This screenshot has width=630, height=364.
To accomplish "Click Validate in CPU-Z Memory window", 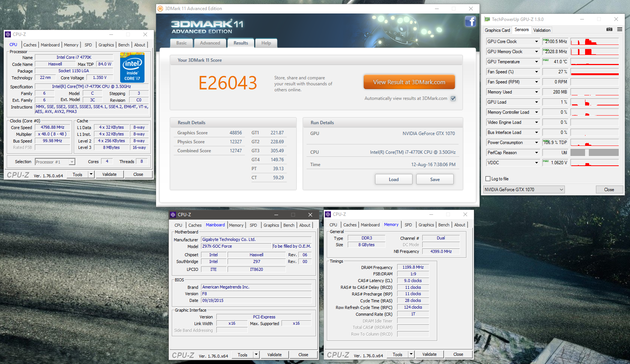I will [x=429, y=354].
